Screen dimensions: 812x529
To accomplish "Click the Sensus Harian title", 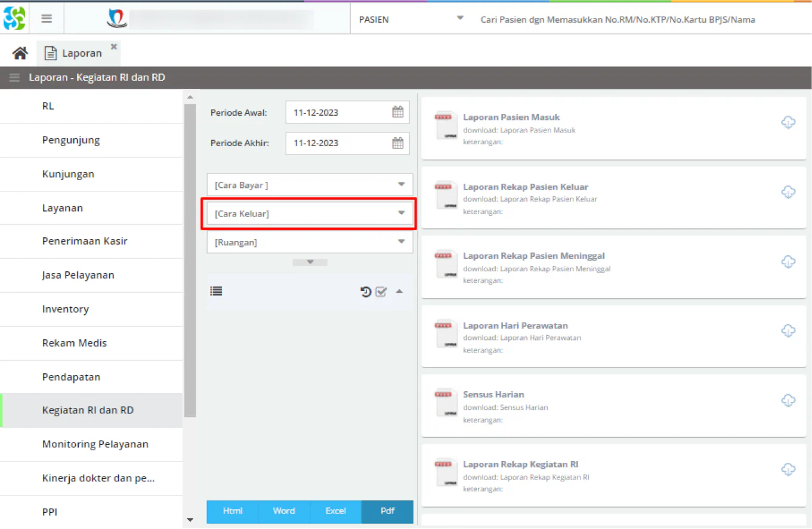I will [x=493, y=395].
